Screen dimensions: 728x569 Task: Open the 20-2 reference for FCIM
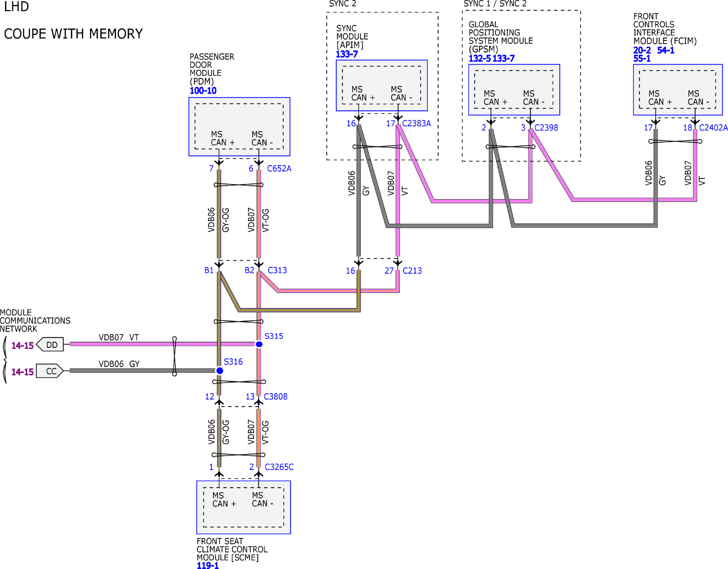pyautogui.click(x=642, y=50)
